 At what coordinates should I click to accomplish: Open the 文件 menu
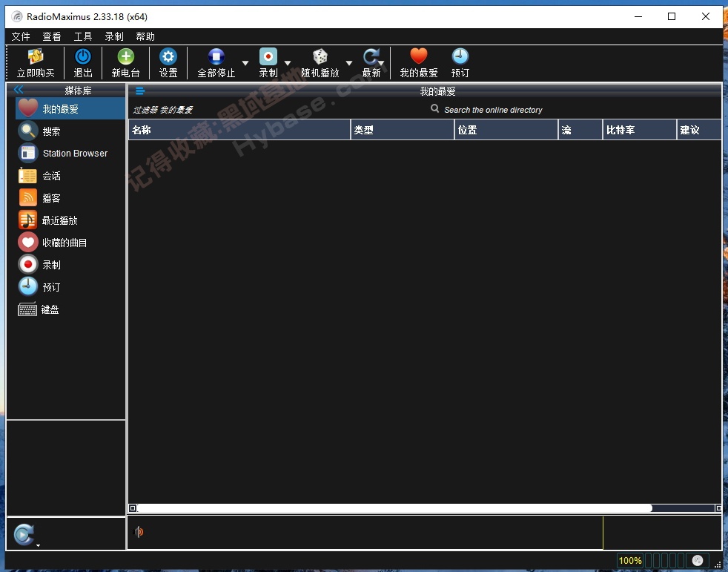[21, 36]
